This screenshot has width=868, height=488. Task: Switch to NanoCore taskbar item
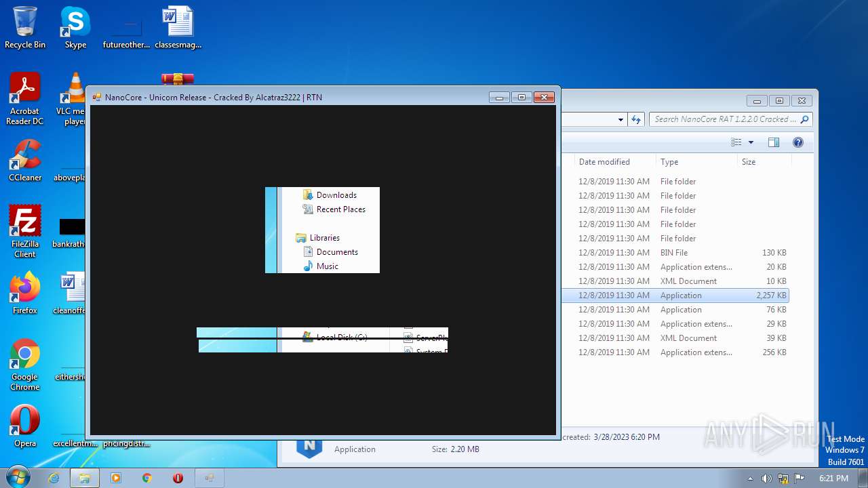[x=210, y=478]
